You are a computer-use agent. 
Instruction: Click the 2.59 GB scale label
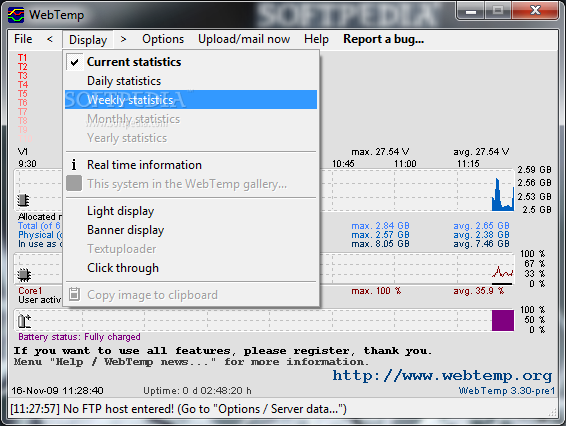(x=534, y=170)
